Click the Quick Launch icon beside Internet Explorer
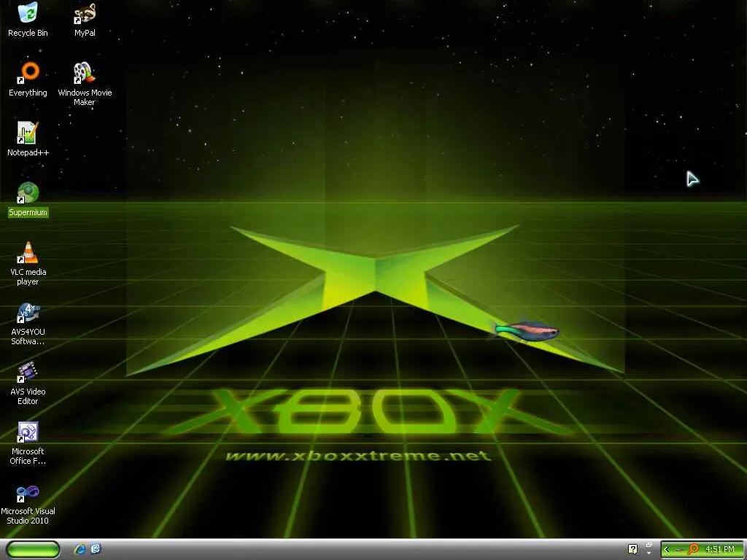 coord(96,549)
